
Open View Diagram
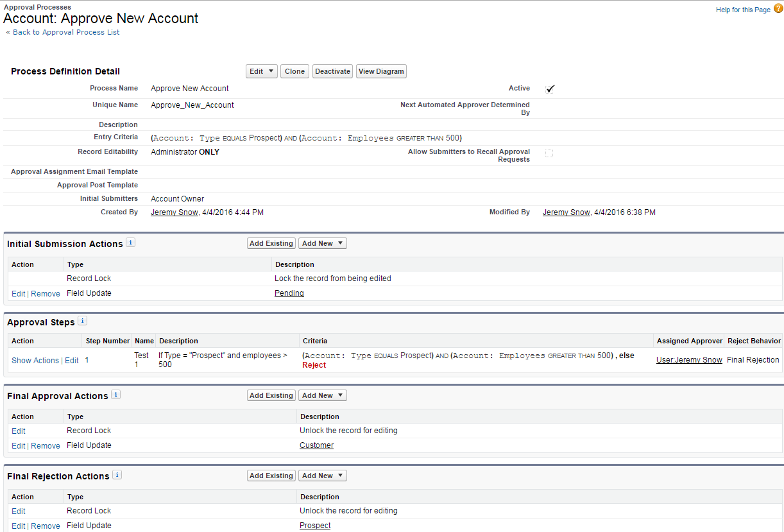[x=381, y=71]
